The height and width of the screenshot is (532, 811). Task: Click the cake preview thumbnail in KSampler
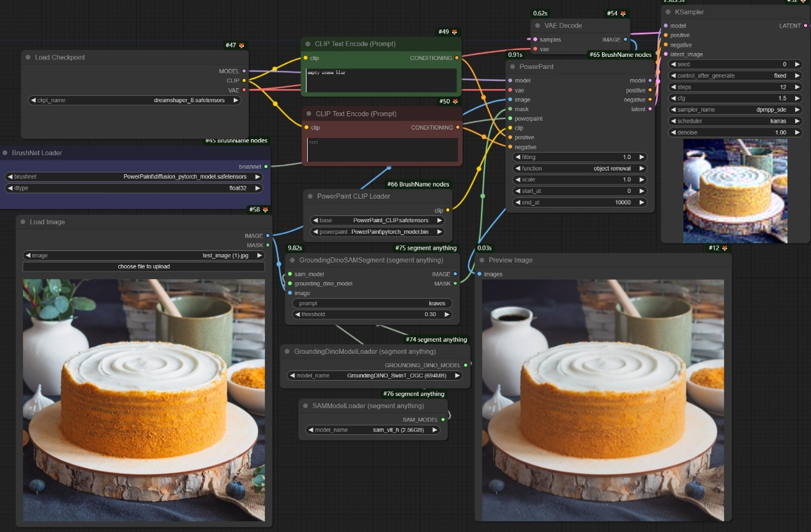735,190
